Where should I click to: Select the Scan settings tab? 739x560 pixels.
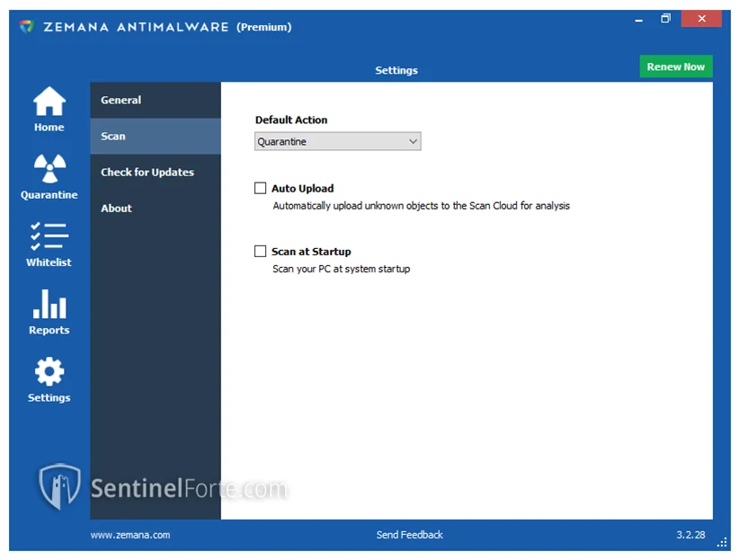point(156,137)
